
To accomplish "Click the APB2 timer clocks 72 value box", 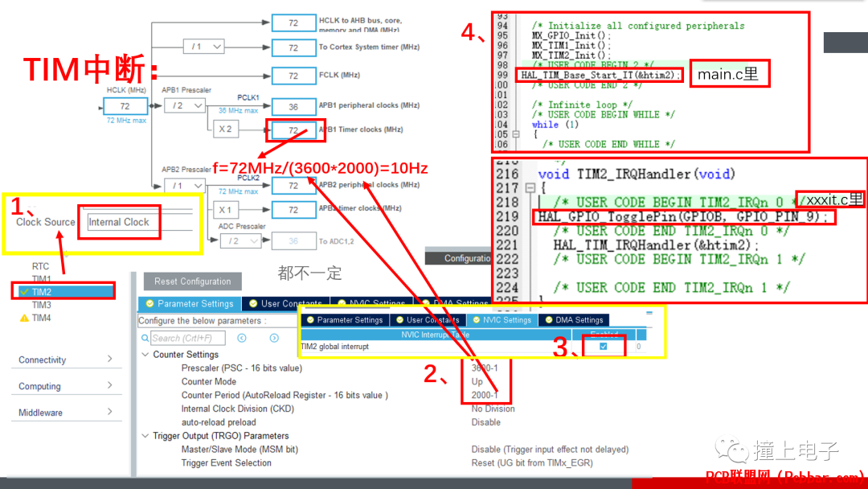I will 293,209.
